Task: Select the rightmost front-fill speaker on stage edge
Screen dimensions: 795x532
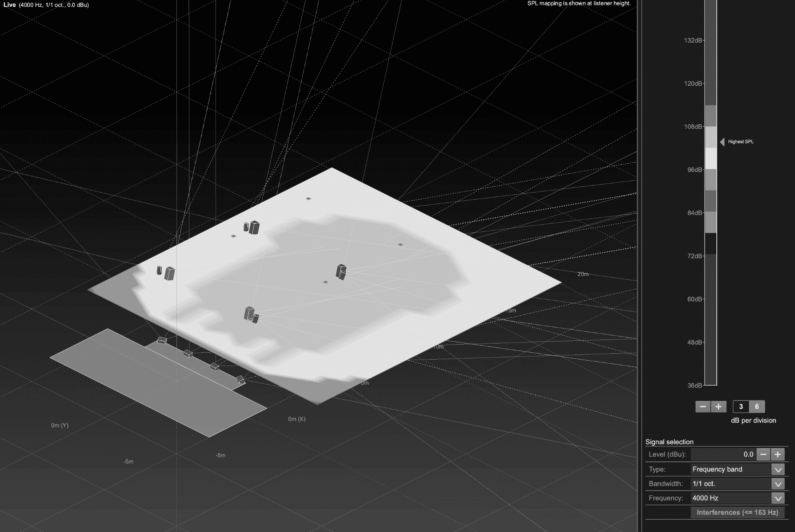Action: pos(240,380)
